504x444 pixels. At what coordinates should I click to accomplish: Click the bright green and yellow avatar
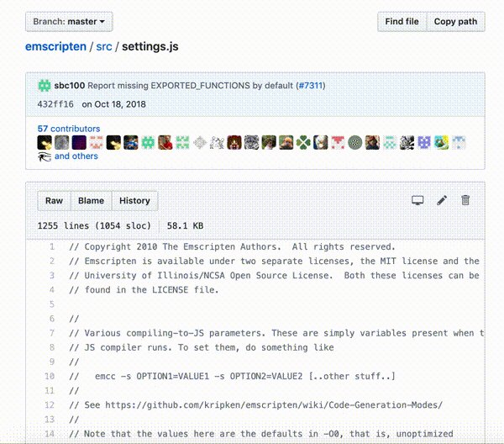tap(442, 142)
